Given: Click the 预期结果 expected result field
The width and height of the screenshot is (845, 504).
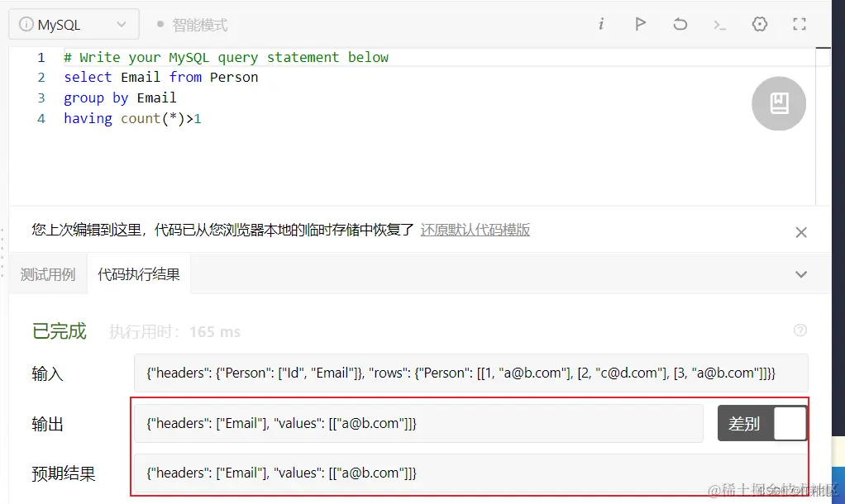Looking at the screenshot, I should pos(471,473).
